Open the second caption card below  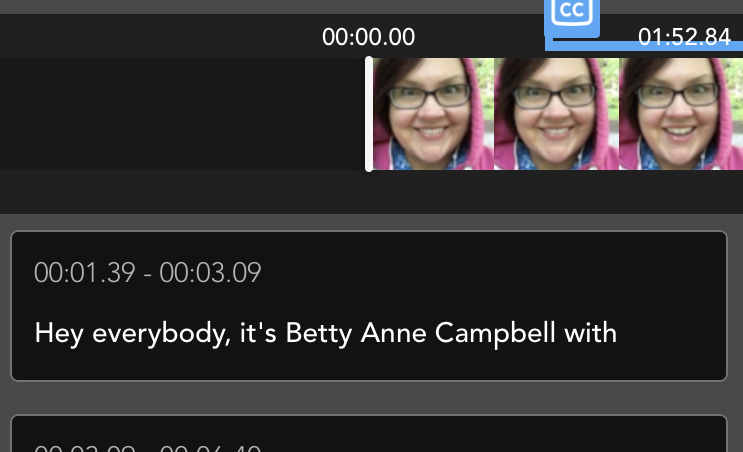[x=369, y=434]
